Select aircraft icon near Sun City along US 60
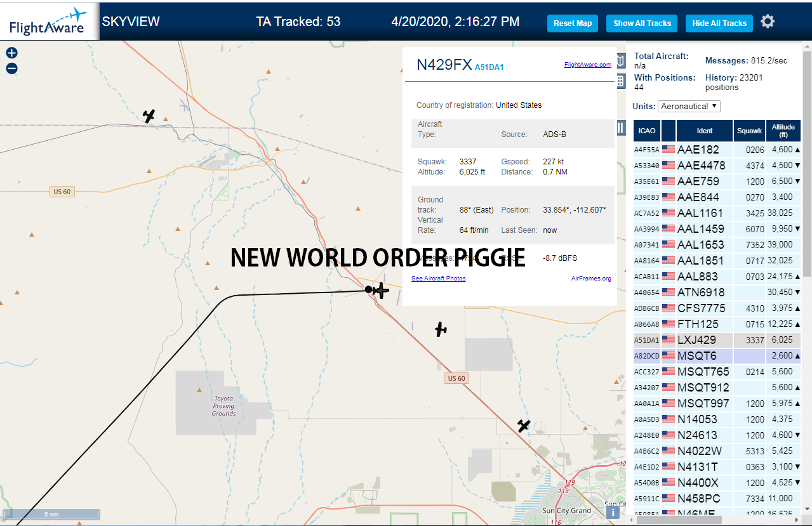The image size is (812, 526). coord(524,425)
